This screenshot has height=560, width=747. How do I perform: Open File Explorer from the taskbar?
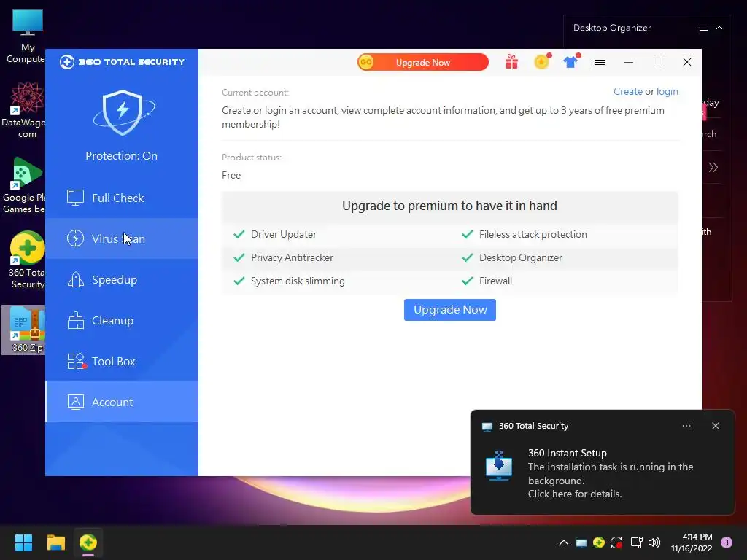tap(55, 542)
